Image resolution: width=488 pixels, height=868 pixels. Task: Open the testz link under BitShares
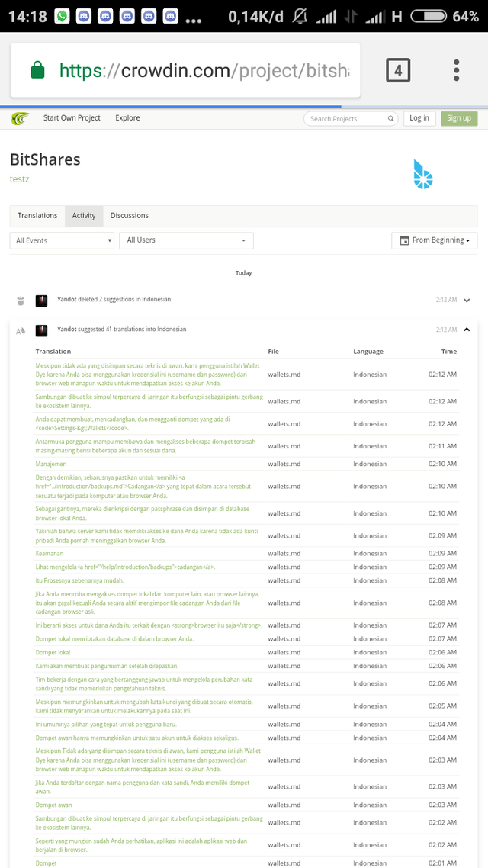click(19, 179)
